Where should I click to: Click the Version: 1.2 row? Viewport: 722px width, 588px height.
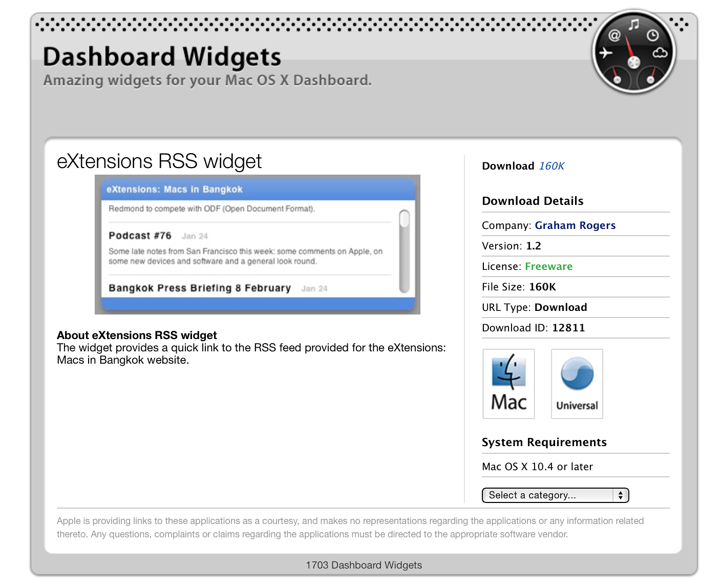[576, 246]
